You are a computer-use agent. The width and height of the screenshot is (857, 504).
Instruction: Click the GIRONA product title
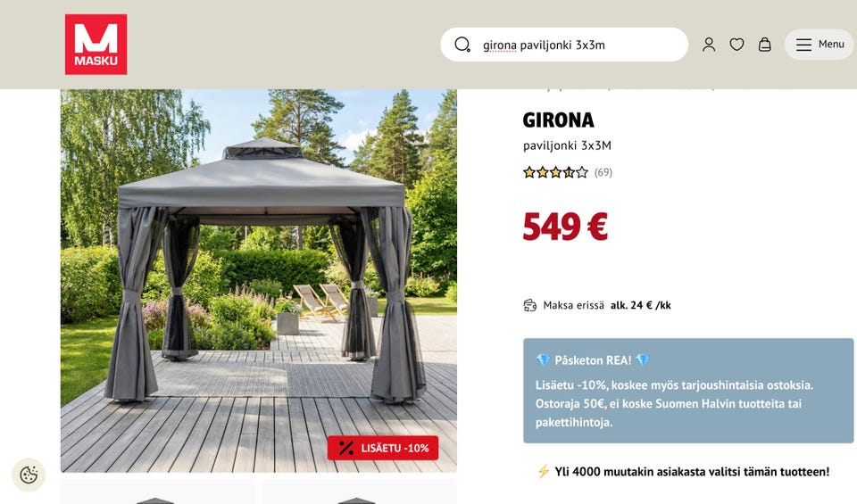point(558,120)
